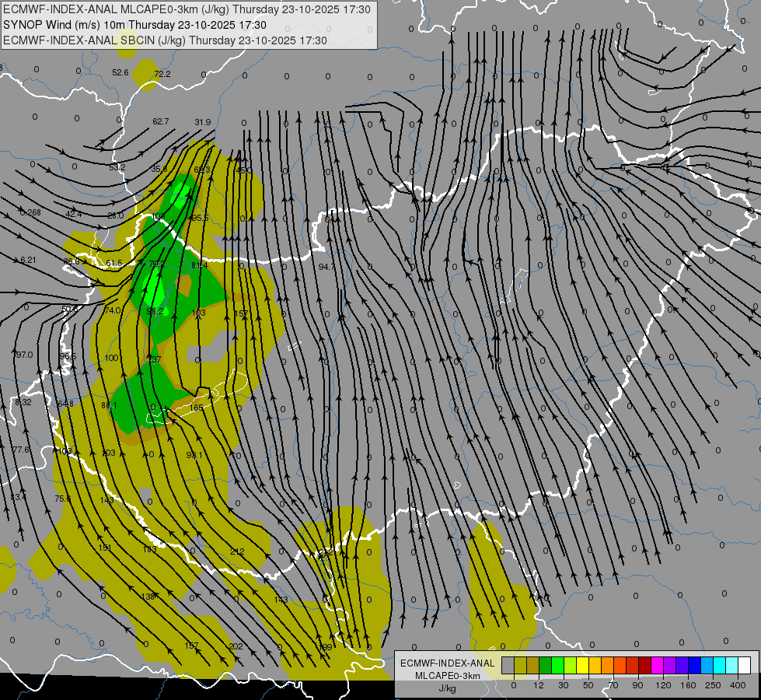Click the map value 72.2
Screen dimensions: 761x700
162,74
